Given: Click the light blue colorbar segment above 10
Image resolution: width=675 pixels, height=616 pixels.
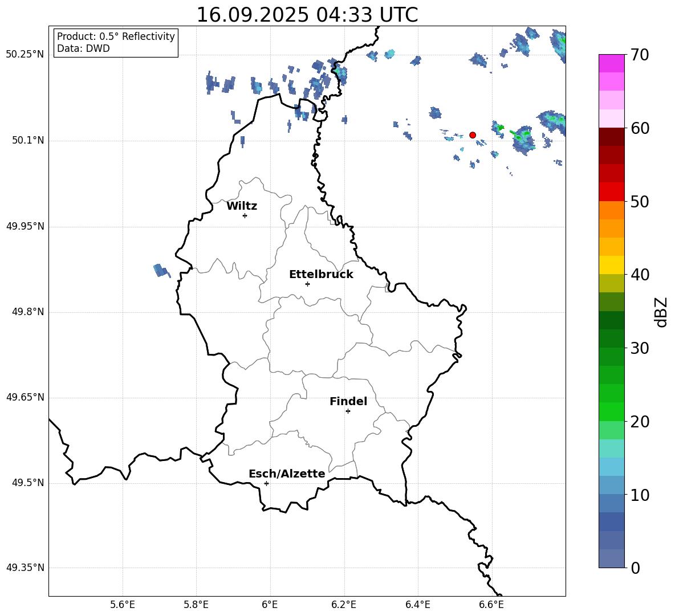Looking at the screenshot, I should (611, 467).
